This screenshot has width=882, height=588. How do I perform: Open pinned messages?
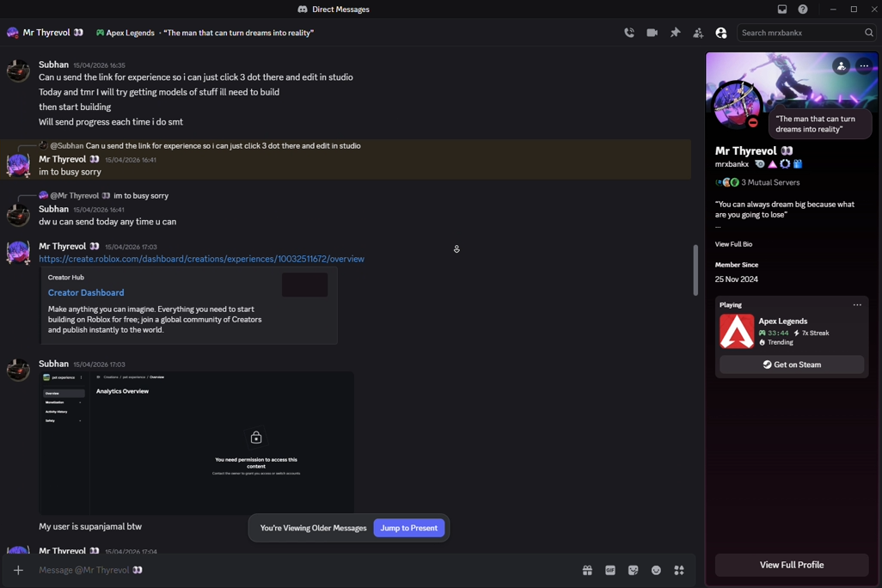[675, 33]
